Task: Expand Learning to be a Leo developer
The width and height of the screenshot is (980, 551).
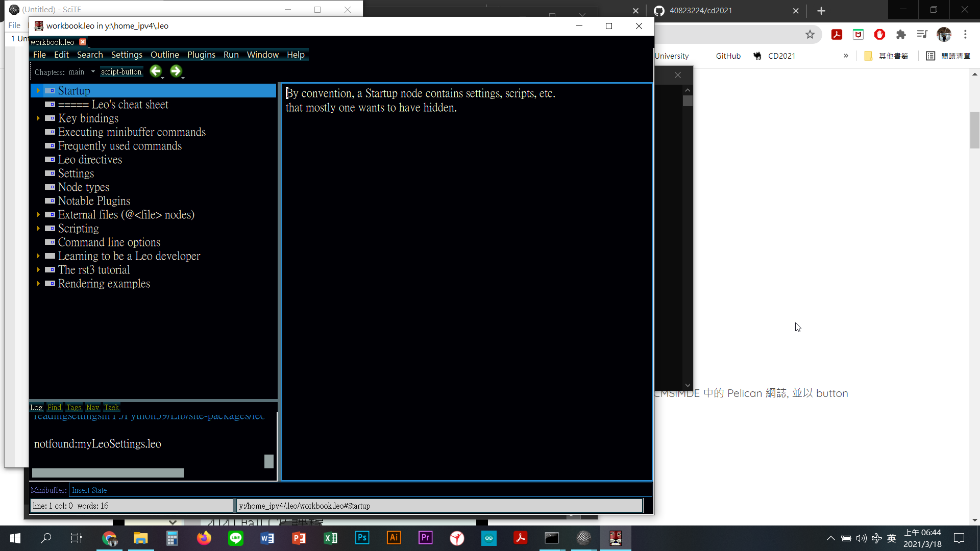Action: 38,256
